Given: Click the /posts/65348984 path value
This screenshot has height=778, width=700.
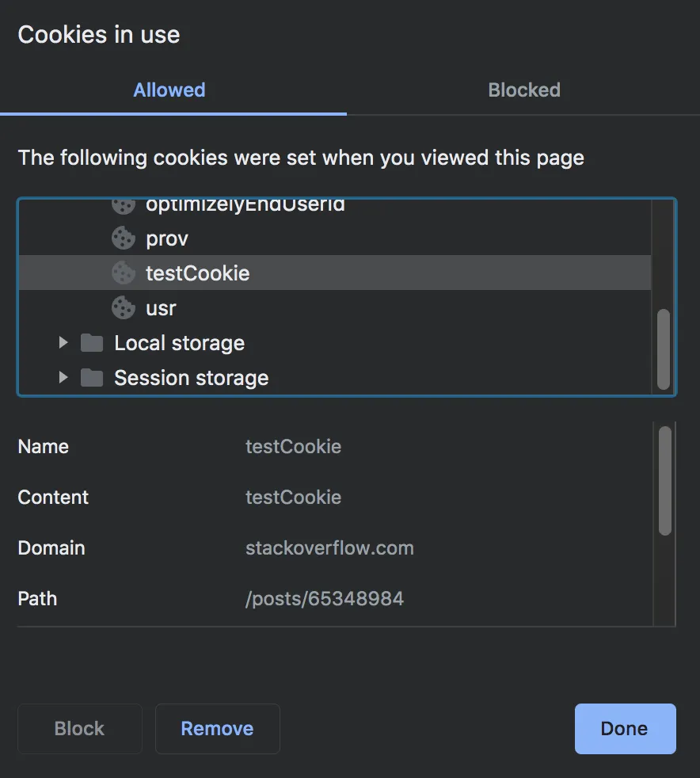Looking at the screenshot, I should pyautogui.click(x=325, y=599).
